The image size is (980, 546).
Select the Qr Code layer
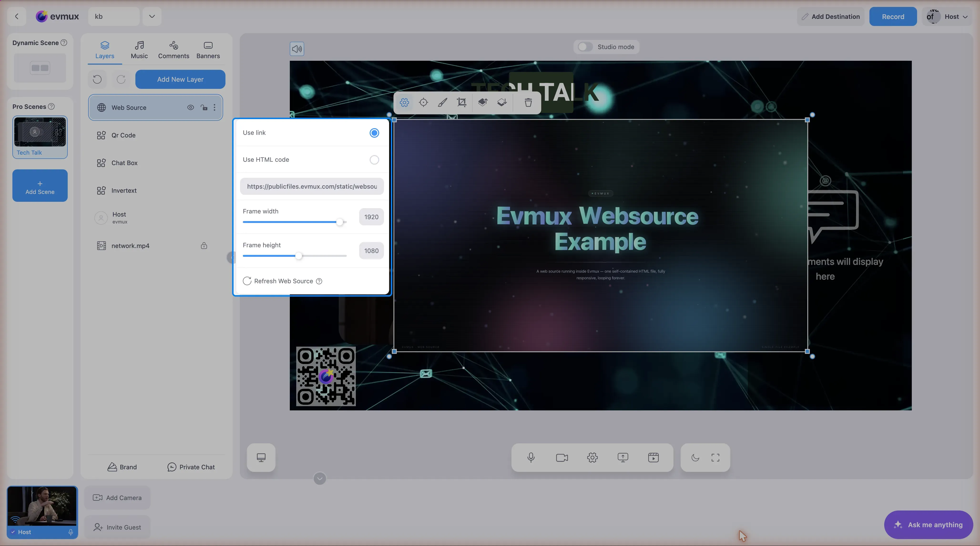click(155, 135)
